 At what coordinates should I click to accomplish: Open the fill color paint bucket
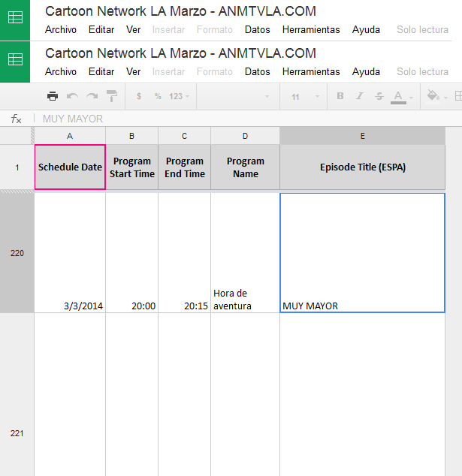436,97
